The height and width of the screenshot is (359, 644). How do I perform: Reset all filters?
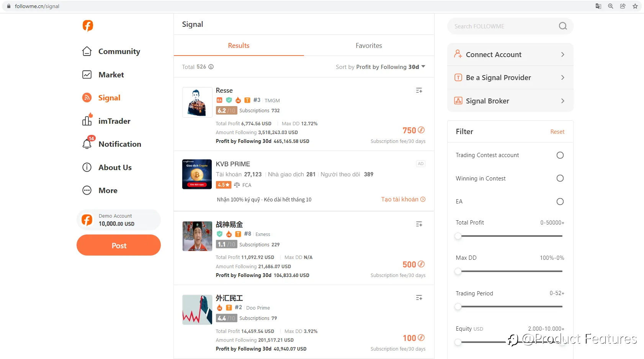point(557,132)
